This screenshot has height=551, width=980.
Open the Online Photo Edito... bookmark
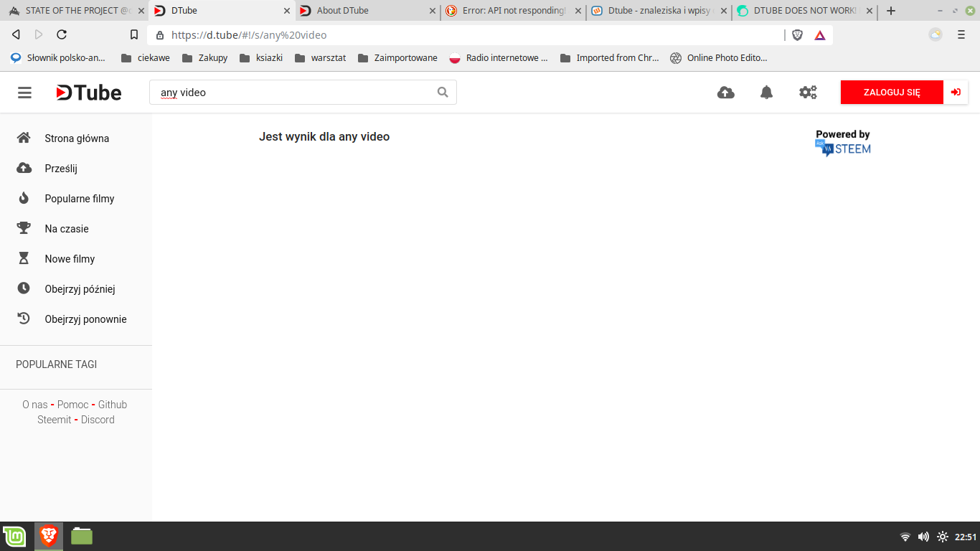tap(719, 58)
